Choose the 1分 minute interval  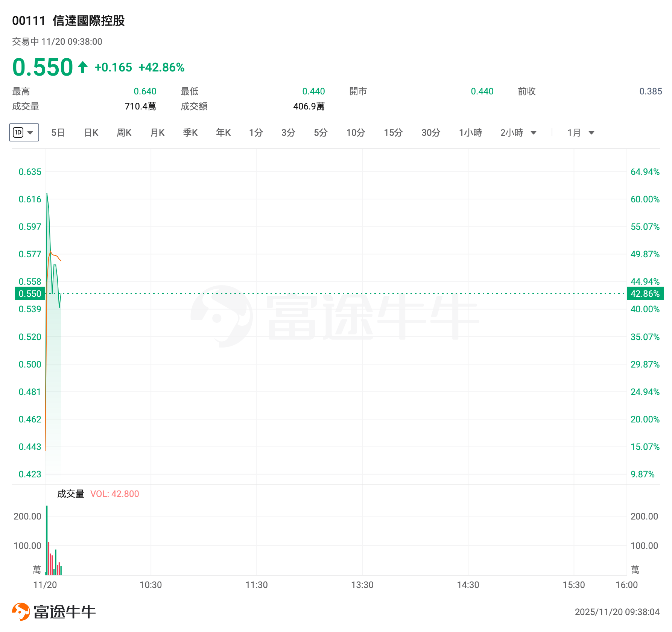coord(256,132)
